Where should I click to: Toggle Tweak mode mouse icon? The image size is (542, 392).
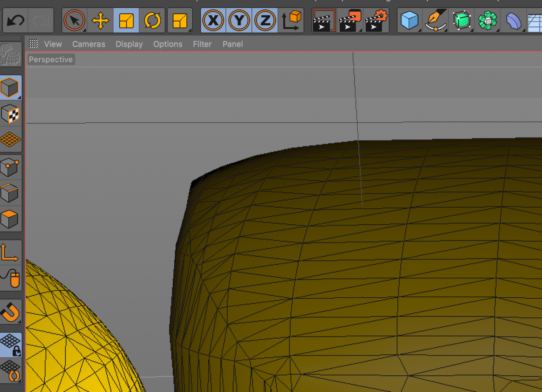[11, 278]
